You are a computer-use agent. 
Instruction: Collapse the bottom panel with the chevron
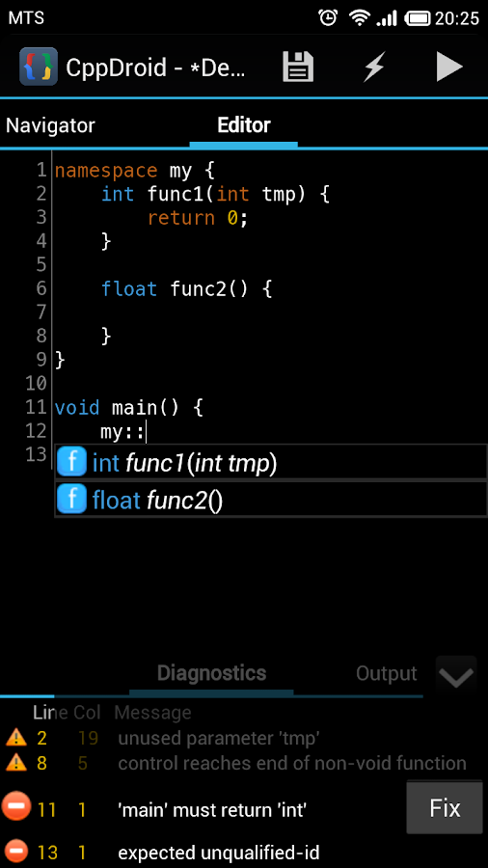456,675
